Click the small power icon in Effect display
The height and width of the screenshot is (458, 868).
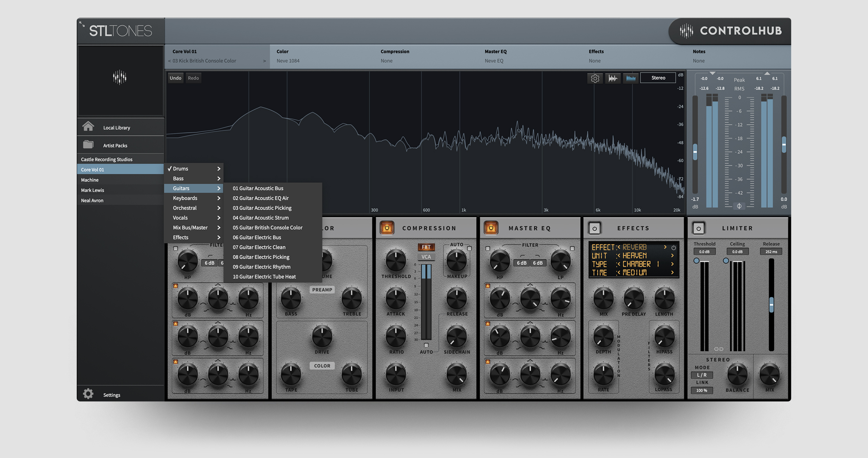click(674, 248)
